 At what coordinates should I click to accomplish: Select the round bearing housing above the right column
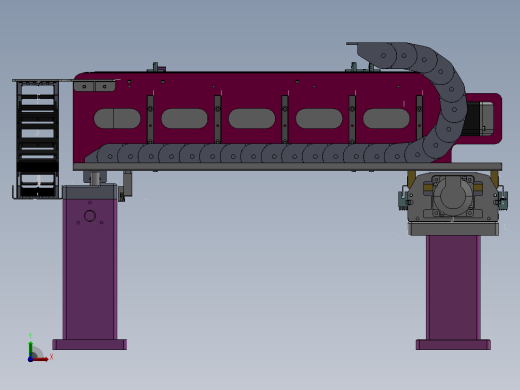pyautogui.click(x=453, y=196)
